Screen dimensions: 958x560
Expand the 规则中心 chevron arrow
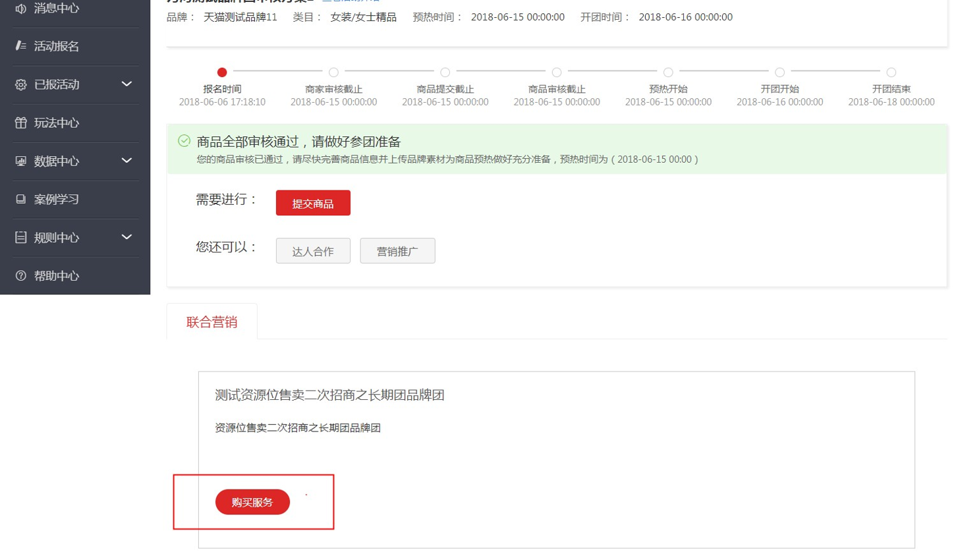point(127,237)
